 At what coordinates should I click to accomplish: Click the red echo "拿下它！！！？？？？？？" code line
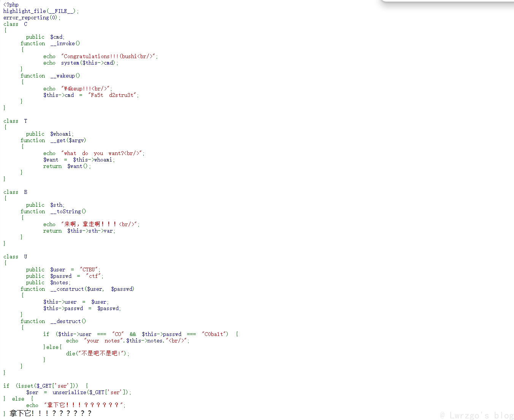76,405
